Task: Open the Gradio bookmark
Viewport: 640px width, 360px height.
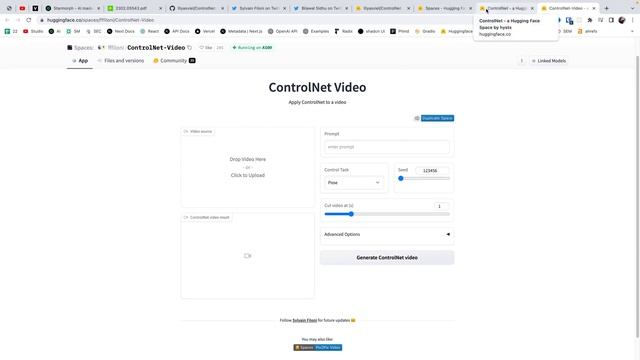Action: click(x=425, y=31)
